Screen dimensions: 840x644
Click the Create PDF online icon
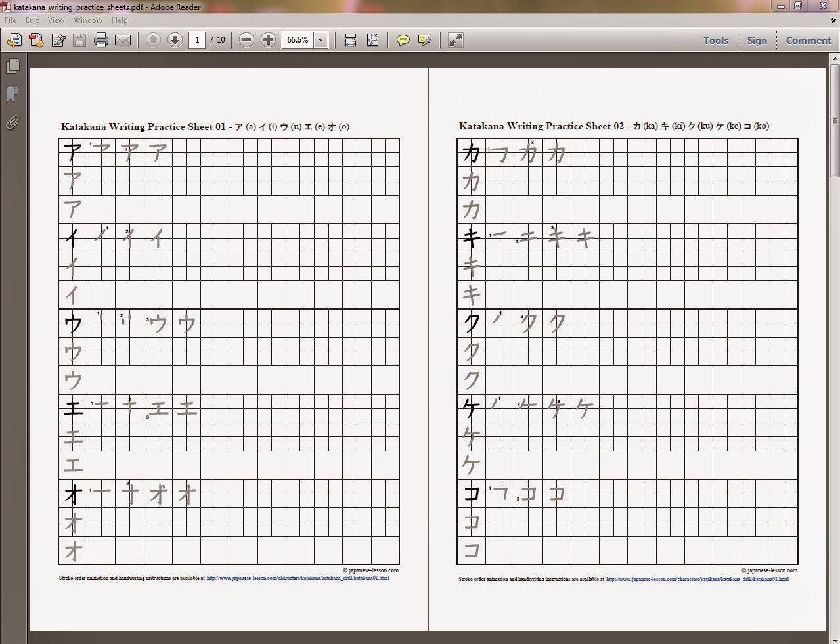click(x=14, y=41)
